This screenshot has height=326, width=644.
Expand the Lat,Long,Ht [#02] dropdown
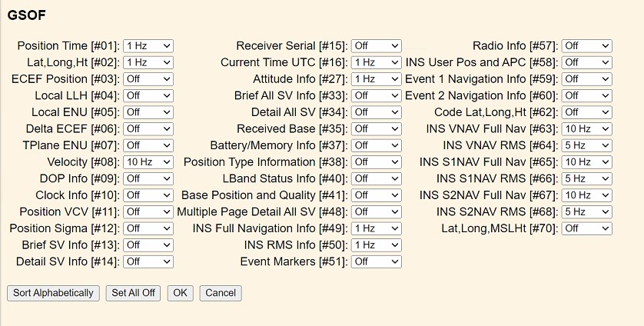(148, 62)
